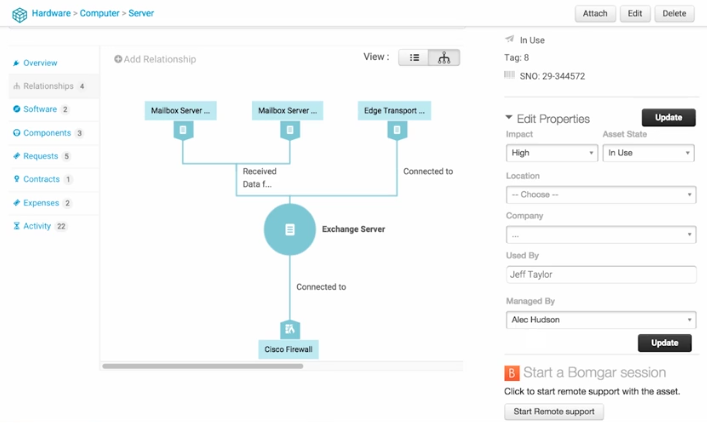Collapse the Edit Properties section
Viewport: 707px width, 423px height.
[509, 117]
